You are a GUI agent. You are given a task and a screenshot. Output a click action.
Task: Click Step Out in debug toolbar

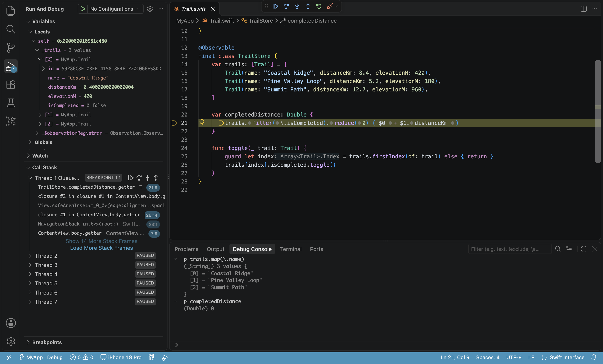[308, 6]
